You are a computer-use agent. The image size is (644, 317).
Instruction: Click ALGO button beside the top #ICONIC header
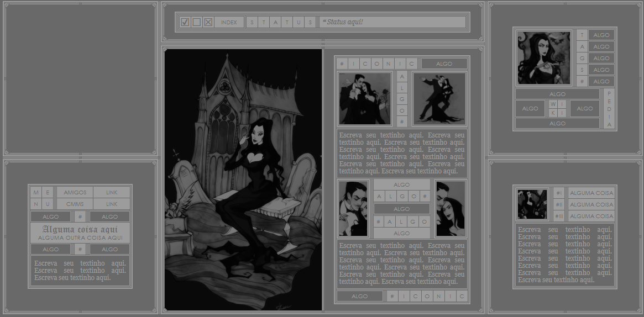[x=444, y=64]
